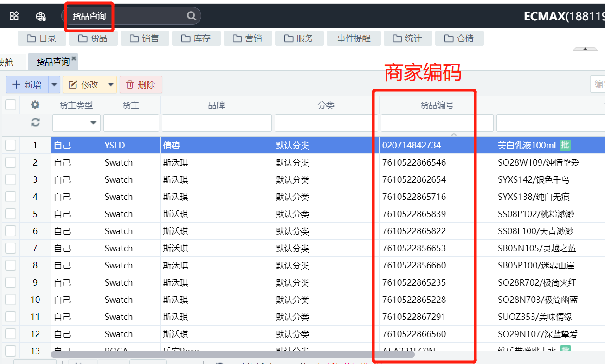The height and width of the screenshot is (364, 605).
Task: Toggle the select-all header checkbox
Action: tap(11, 105)
